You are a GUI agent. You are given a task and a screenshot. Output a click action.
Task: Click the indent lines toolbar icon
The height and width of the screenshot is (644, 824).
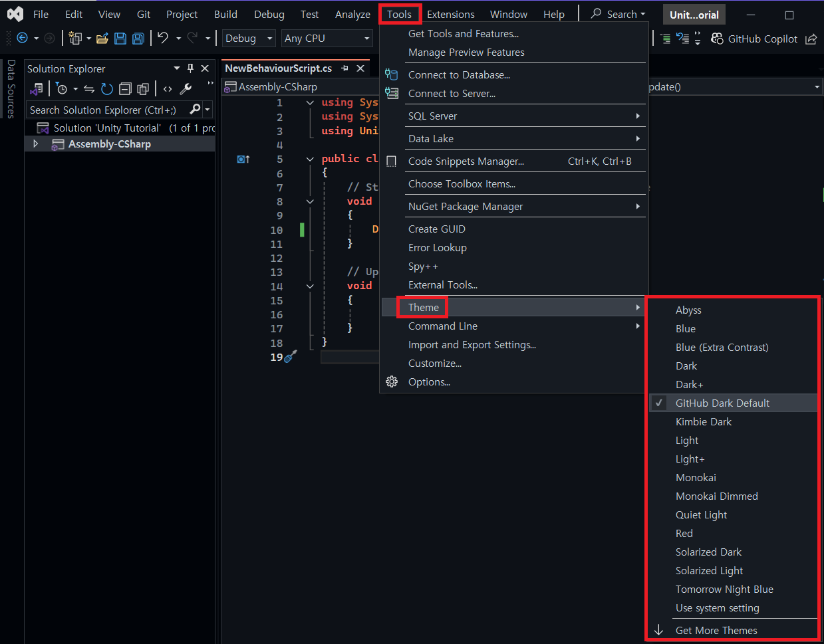click(x=666, y=39)
